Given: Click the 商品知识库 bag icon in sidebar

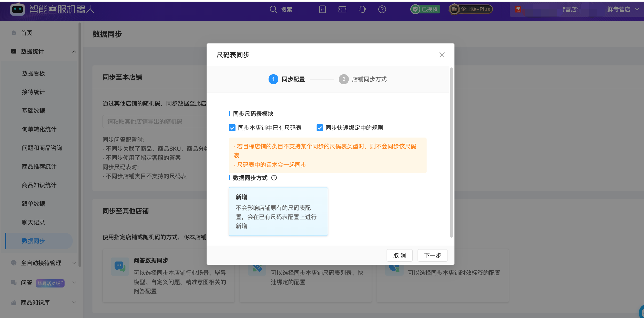Looking at the screenshot, I should [x=14, y=302].
